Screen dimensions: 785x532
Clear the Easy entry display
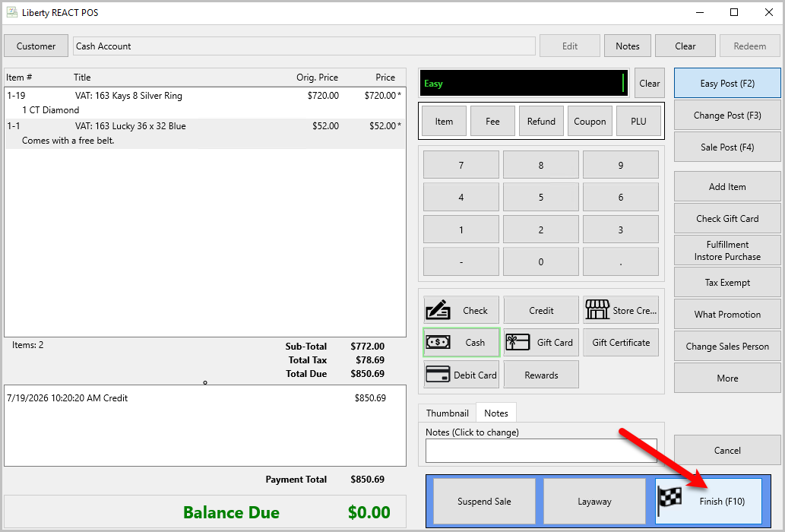point(649,84)
